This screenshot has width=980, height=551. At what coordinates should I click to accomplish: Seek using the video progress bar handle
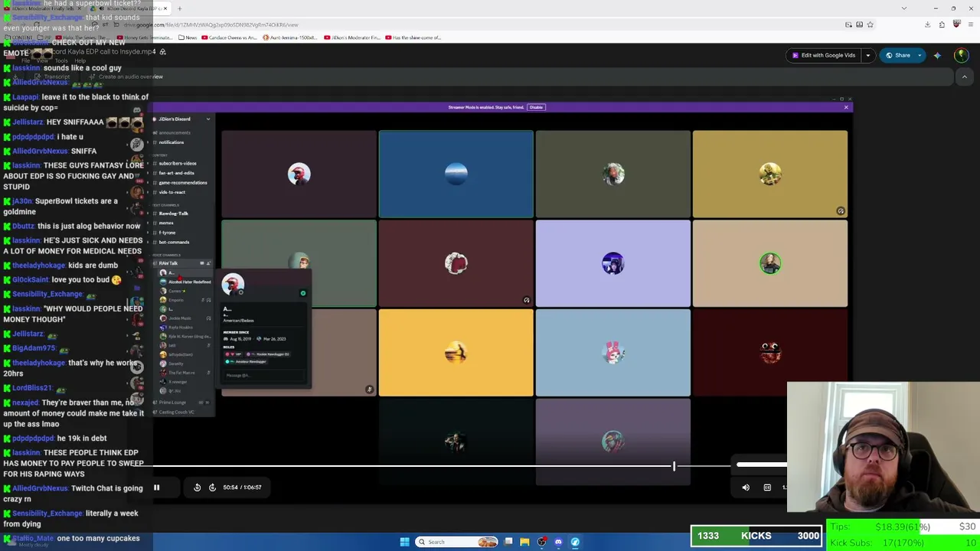(674, 465)
